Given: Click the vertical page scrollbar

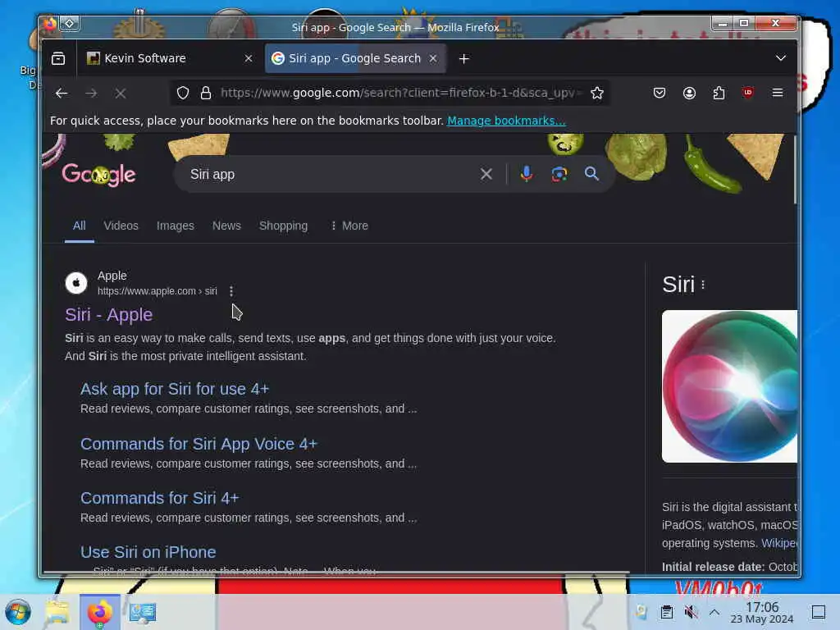Looking at the screenshot, I should pyautogui.click(x=794, y=171).
